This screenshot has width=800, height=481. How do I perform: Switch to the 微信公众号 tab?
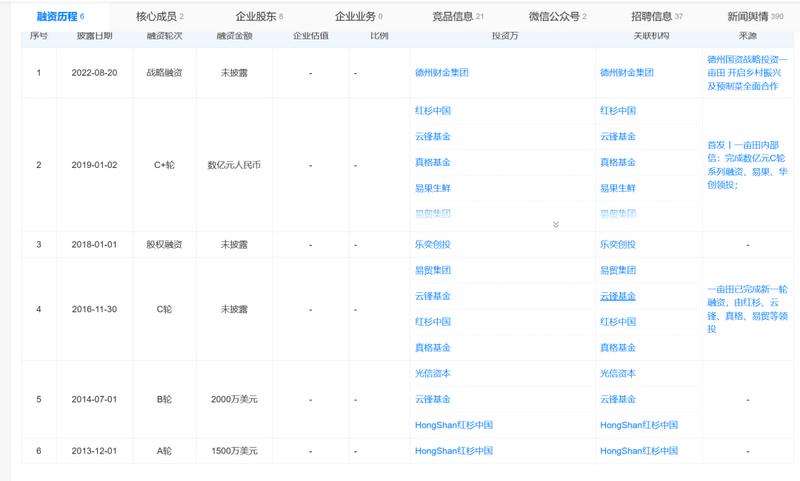pyautogui.click(x=558, y=16)
